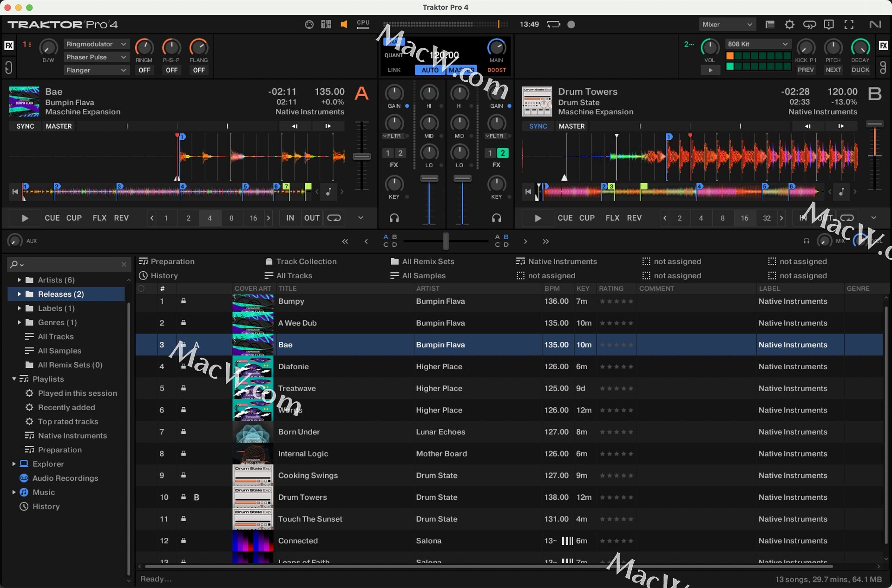This screenshot has width=892, height=588.
Task: Toggle SYNC on Deck A
Action: 25,126
